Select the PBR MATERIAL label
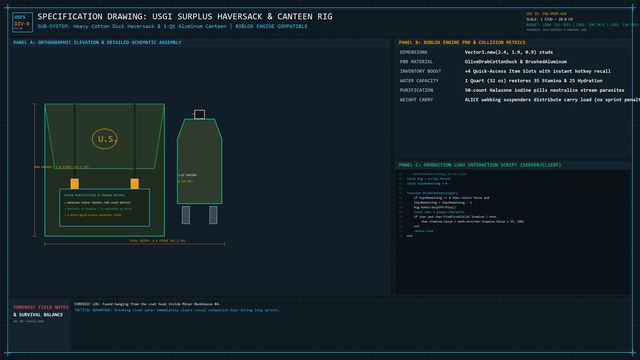This screenshot has width=640, height=360. 416,62
